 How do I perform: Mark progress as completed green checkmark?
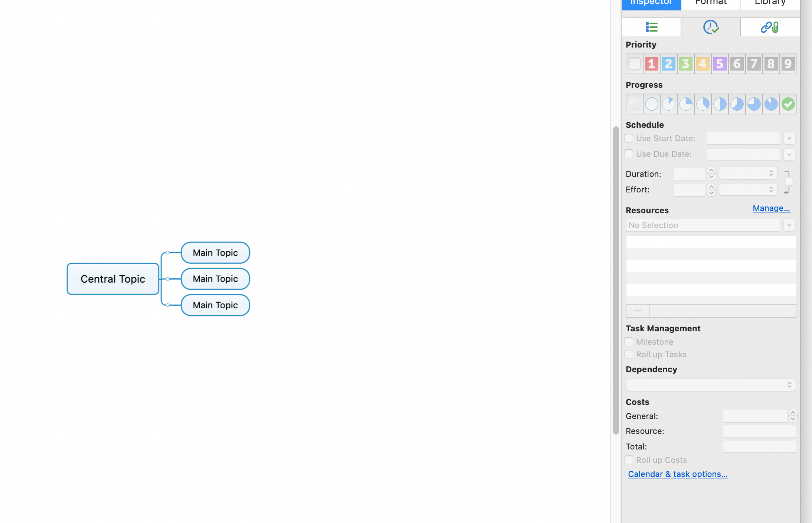point(788,104)
